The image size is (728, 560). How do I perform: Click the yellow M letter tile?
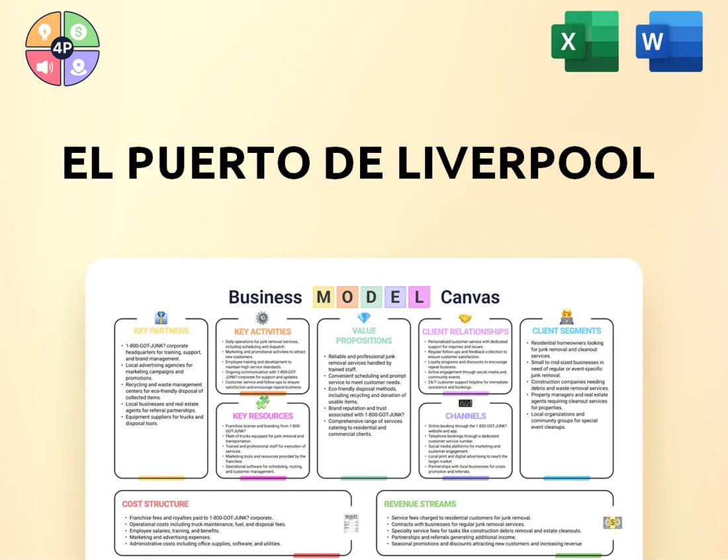(x=324, y=297)
